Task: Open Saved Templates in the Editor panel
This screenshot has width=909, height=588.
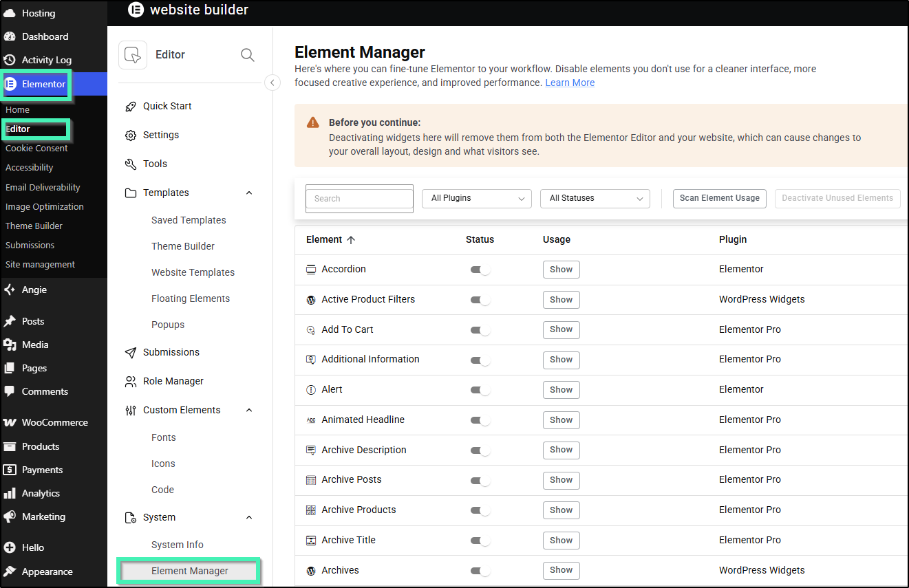Action: pyautogui.click(x=189, y=220)
